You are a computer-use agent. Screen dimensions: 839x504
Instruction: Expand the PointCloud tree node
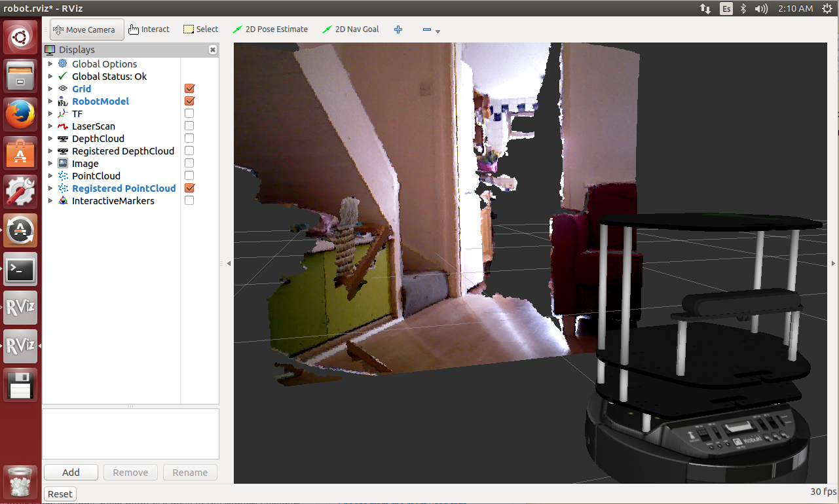[x=50, y=175]
